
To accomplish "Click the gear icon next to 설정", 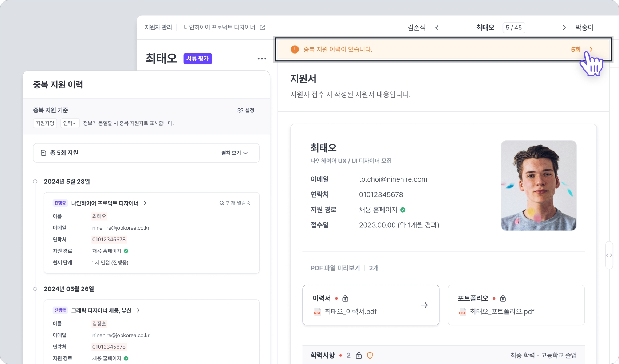I will [240, 110].
